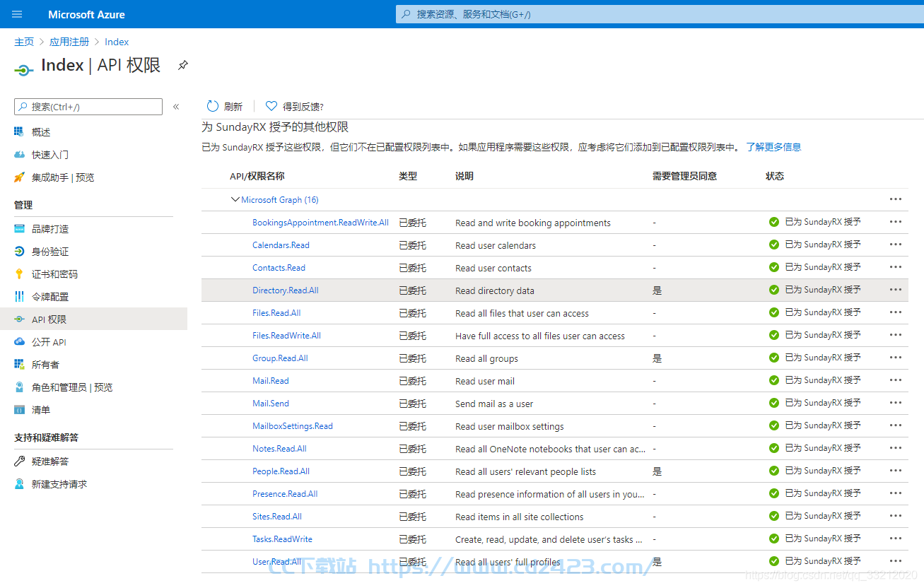
Task: Open 了解更多信息 link
Action: click(773, 147)
